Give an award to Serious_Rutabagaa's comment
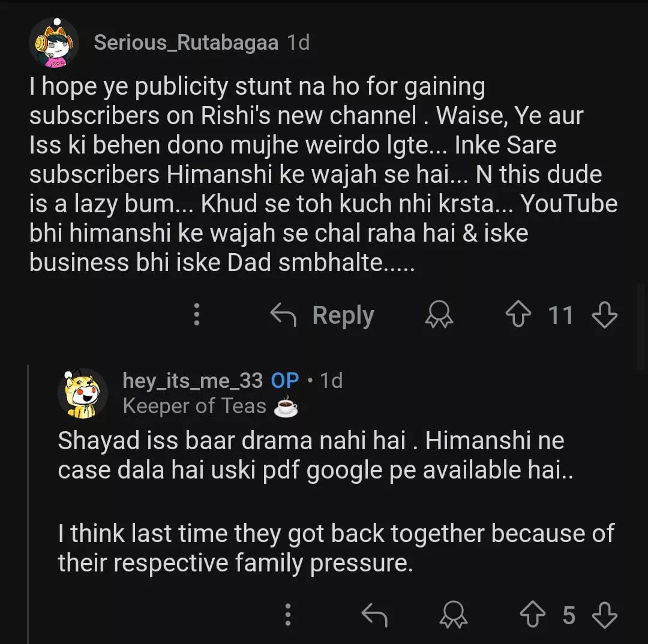This screenshot has width=648, height=644. 439,314
